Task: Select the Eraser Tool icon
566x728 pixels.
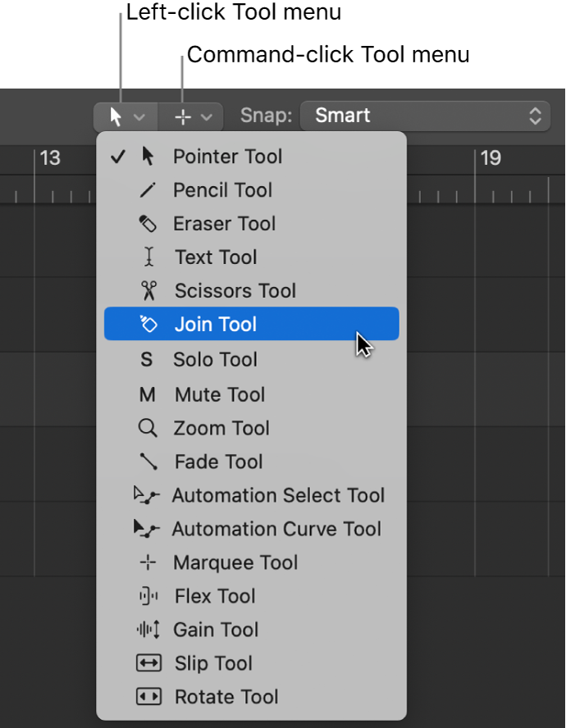Action: click(x=148, y=224)
